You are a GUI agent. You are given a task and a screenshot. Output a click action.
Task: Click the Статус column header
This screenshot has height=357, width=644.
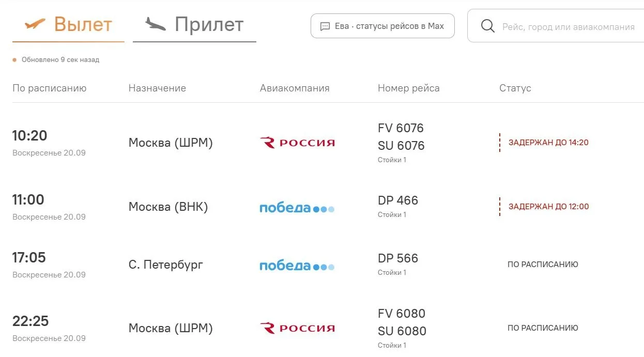(x=515, y=88)
